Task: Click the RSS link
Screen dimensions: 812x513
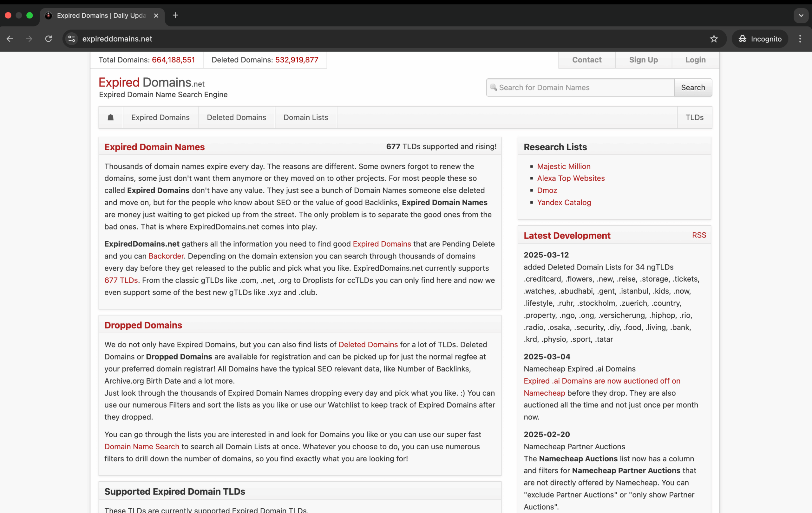Action: (699, 235)
